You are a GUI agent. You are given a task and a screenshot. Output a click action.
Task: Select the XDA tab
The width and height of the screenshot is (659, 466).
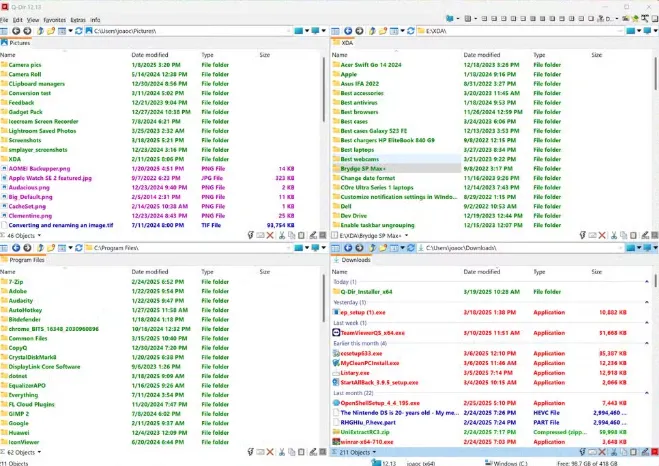point(343,43)
